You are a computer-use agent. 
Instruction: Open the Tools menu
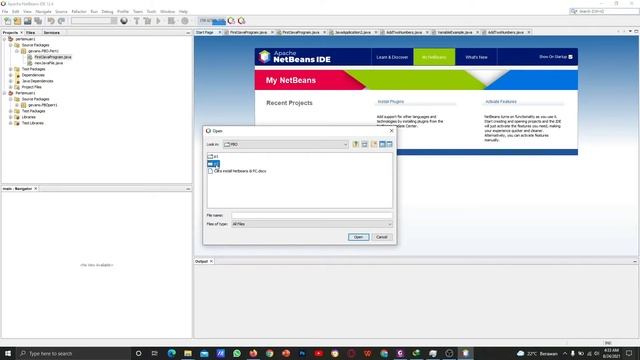(x=151, y=11)
